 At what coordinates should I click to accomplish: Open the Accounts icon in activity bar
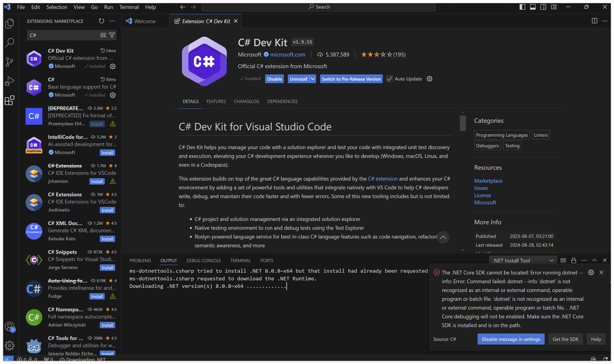coord(10,326)
